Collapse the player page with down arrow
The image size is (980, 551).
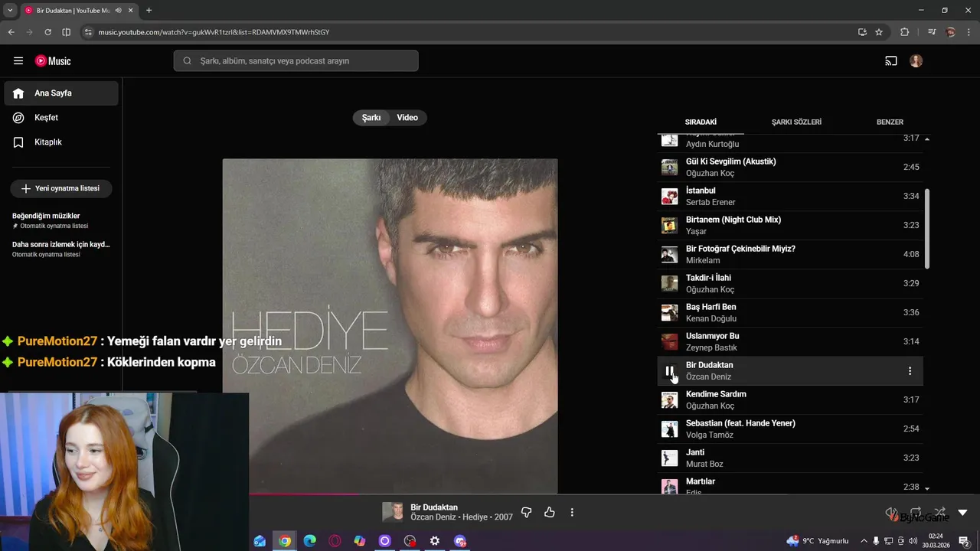(x=962, y=513)
